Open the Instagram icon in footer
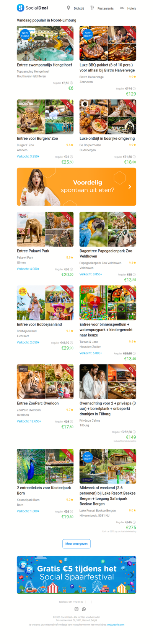The height and width of the screenshot is (644, 153). 76,609
